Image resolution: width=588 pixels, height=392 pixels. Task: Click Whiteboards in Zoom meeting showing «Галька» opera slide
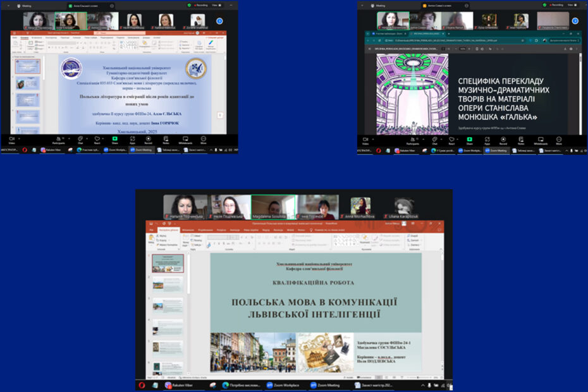click(x=540, y=140)
